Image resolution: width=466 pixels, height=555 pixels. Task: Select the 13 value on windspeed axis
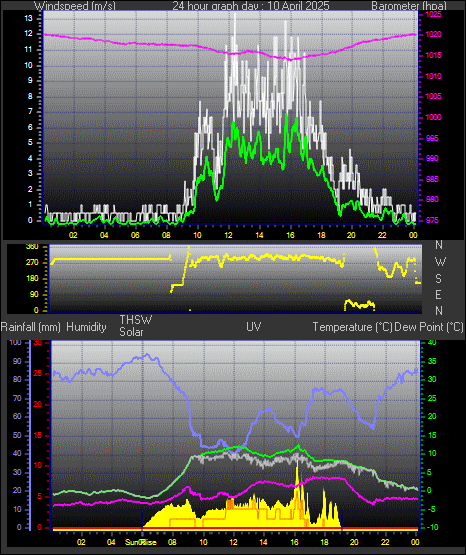28,18
